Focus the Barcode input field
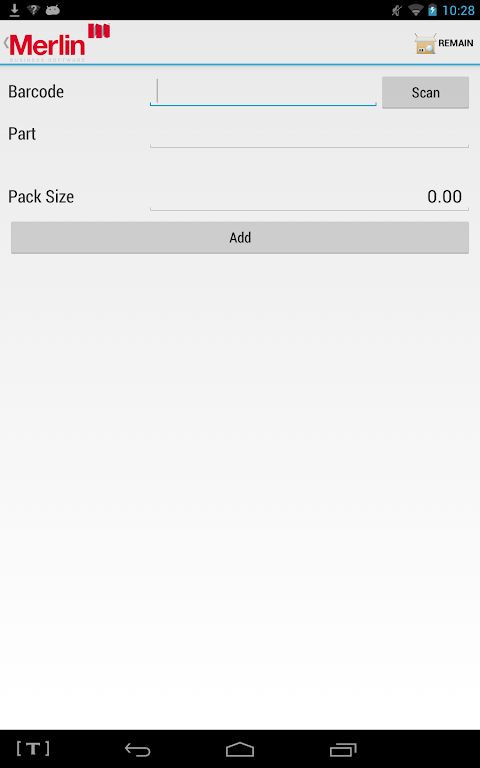This screenshot has height=768, width=480. [x=263, y=92]
